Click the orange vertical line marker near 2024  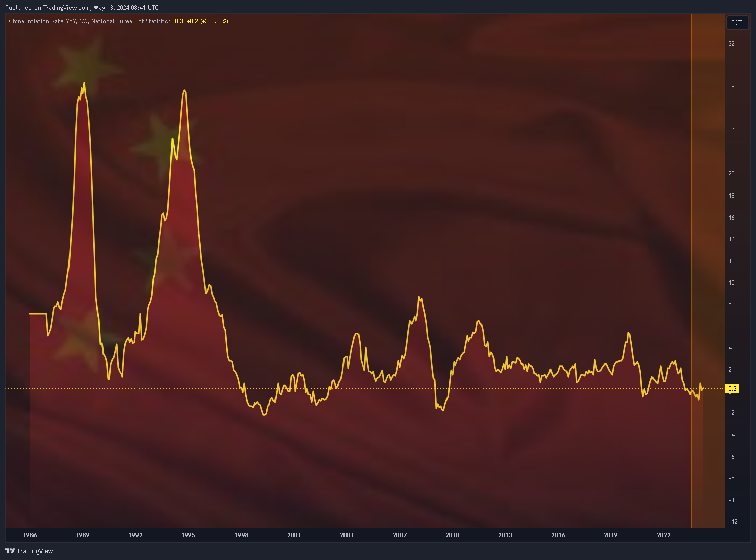(691, 271)
